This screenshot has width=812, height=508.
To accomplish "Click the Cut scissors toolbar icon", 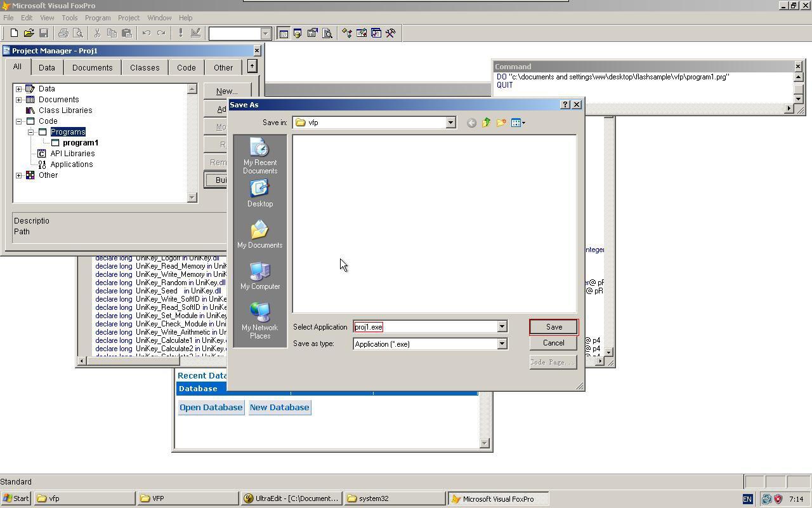I will (97, 33).
